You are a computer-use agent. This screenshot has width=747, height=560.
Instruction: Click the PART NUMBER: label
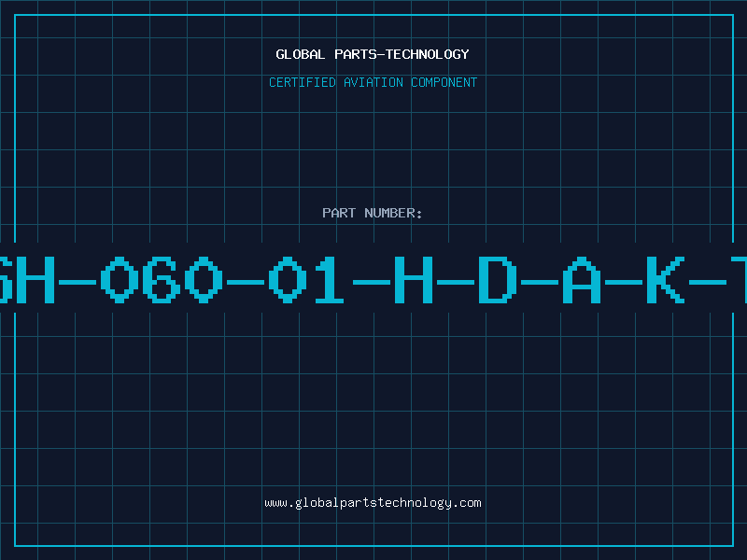pos(372,213)
